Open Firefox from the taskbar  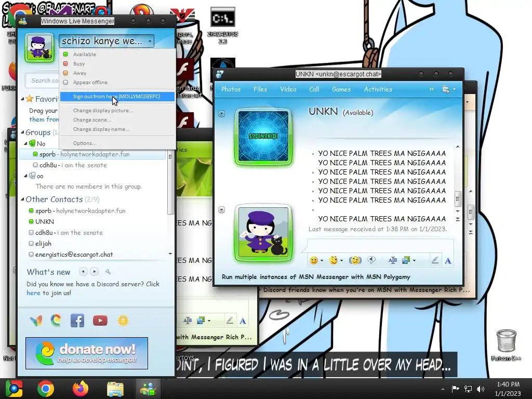(80, 389)
